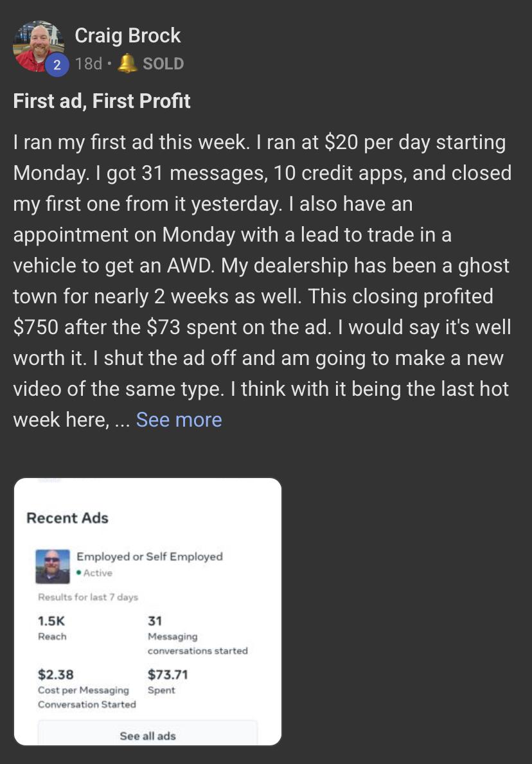Click the $73.71 Spent amount
This screenshot has width=532, height=764.
point(168,674)
